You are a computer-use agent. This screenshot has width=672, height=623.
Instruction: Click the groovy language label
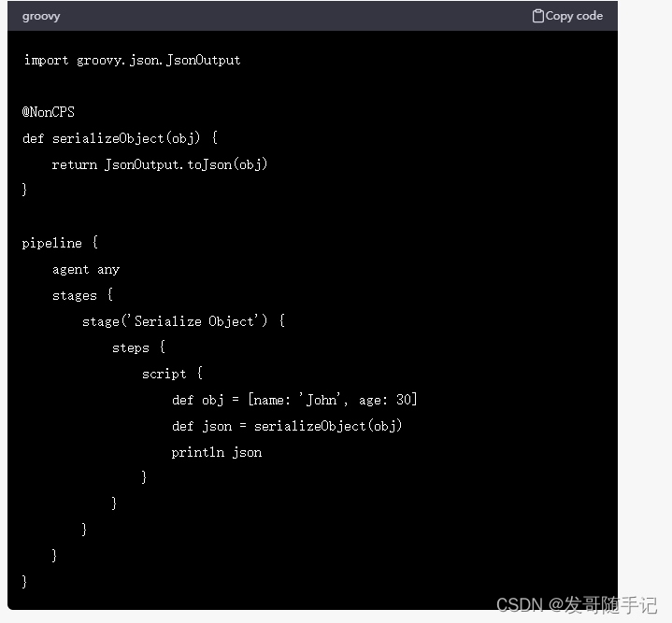point(41,16)
